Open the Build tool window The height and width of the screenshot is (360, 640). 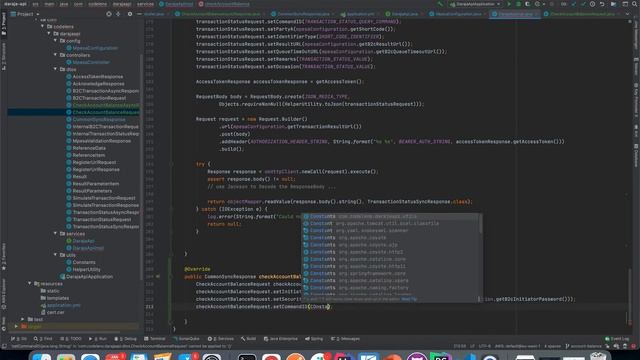coord(249,339)
